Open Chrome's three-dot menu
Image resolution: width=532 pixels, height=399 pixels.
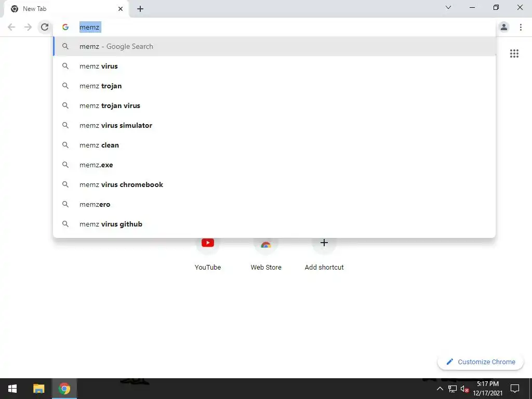coord(521,27)
